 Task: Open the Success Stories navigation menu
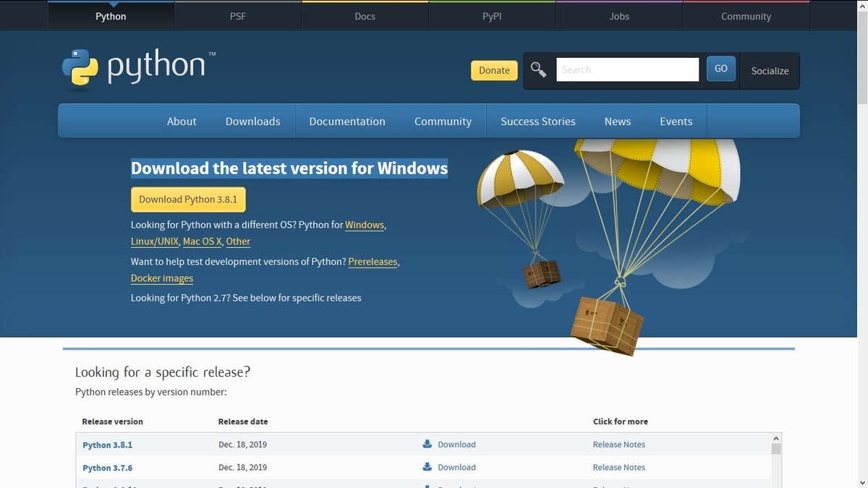pos(538,121)
